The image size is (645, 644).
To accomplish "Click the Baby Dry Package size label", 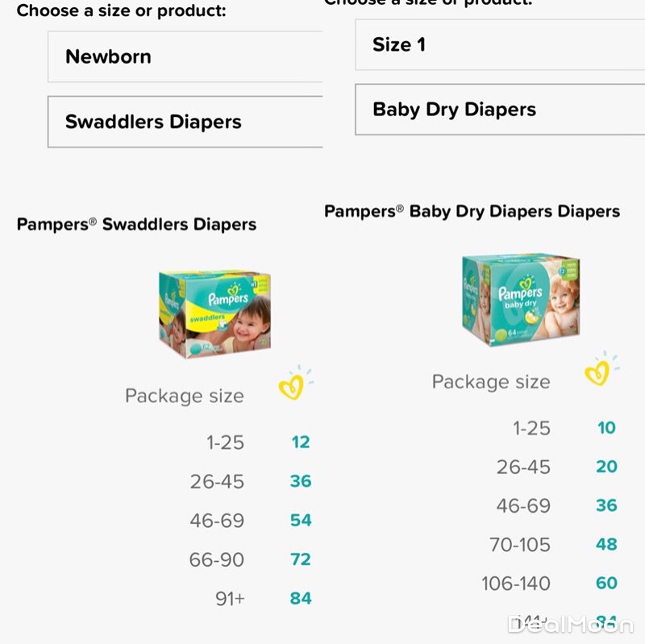I will (491, 382).
